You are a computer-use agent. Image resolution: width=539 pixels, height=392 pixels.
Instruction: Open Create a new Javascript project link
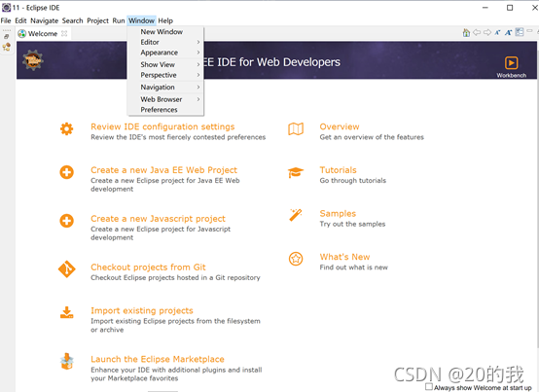tap(159, 219)
